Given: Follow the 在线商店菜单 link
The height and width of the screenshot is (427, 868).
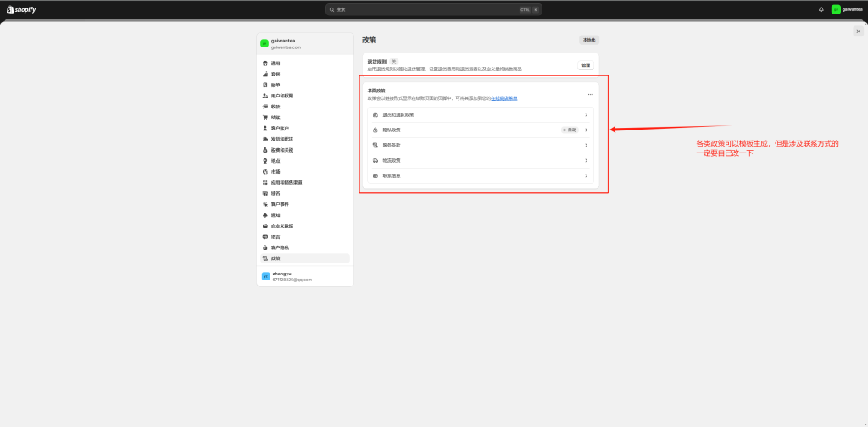Looking at the screenshot, I should [x=504, y=98].
